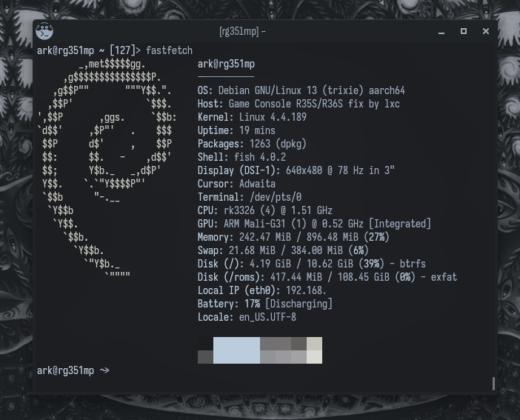Click the "[127]" exit status in prompt
The height and width of the screenshot is (420, 520).
click(124, 50)
